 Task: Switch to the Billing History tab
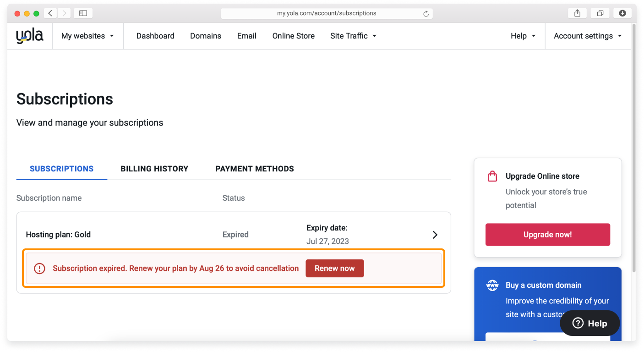(154, 169)
